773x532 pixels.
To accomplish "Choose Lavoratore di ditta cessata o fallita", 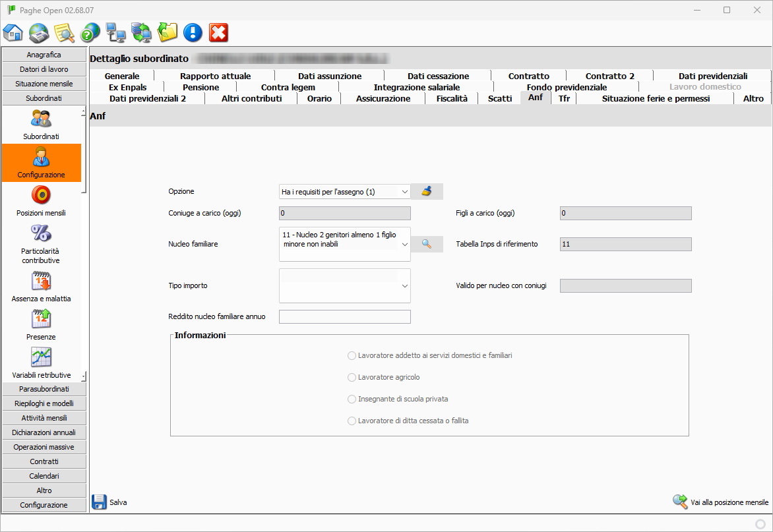I will 352,421.
